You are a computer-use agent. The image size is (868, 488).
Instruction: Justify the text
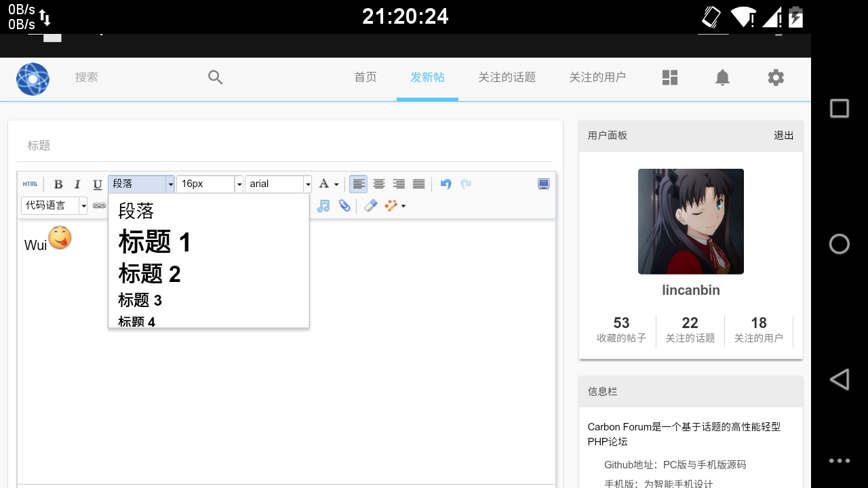(419, 184)
